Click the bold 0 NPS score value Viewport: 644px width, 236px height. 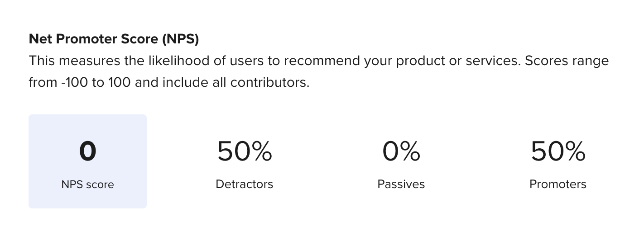(87, 151)
